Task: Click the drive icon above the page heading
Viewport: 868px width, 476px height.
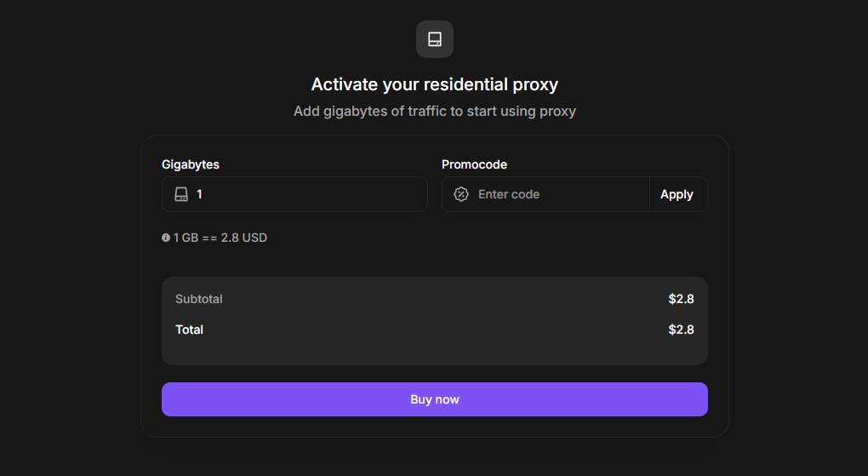Action: point(434,39)
